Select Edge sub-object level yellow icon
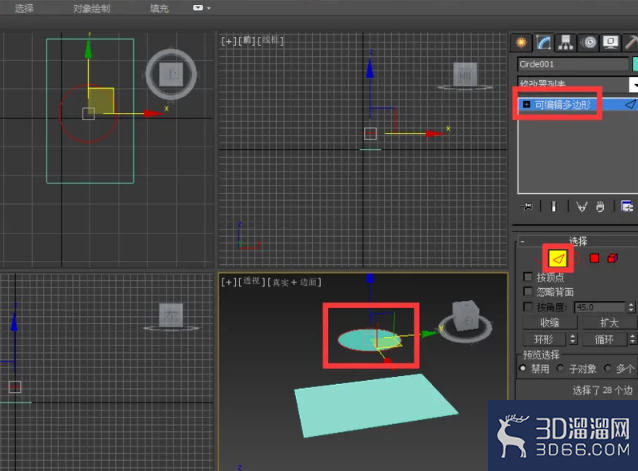 558,258
